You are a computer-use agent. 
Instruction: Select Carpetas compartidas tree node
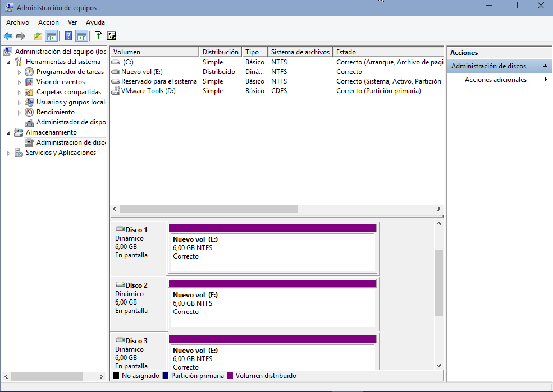click(68, 92)
